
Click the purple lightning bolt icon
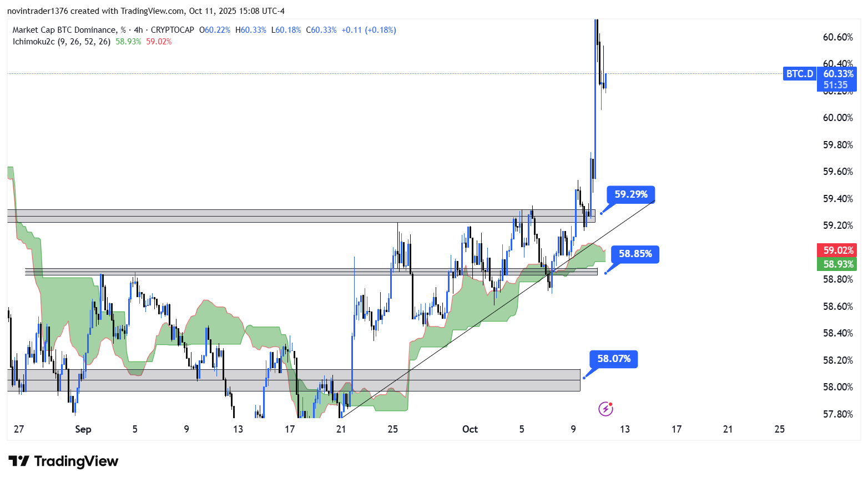pyautogui.click(x=605, y=409)
